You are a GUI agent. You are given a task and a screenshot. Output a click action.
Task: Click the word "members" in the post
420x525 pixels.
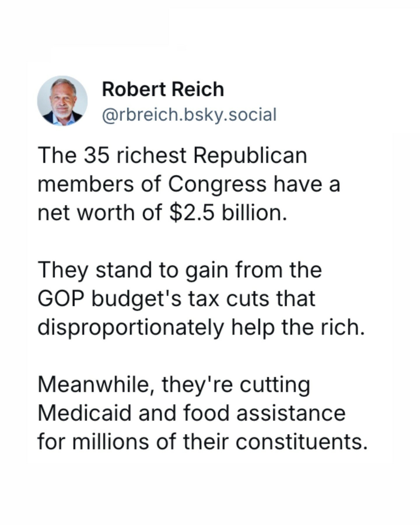86,184
